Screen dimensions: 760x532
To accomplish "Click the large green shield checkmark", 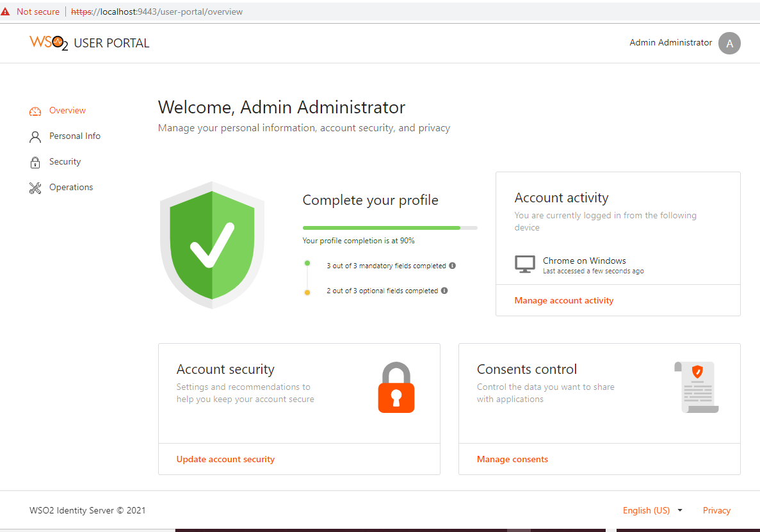I will pos(212,245).
